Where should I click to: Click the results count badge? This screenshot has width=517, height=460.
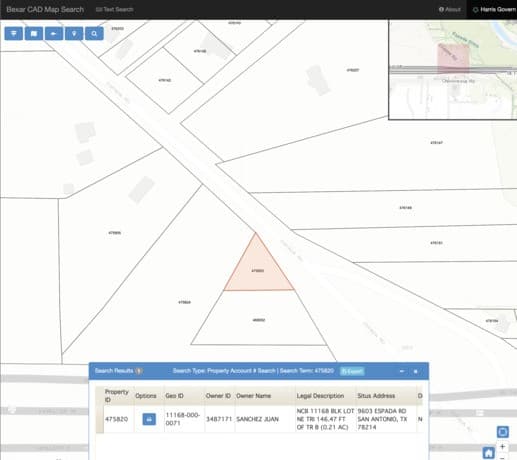pos(139,371)
